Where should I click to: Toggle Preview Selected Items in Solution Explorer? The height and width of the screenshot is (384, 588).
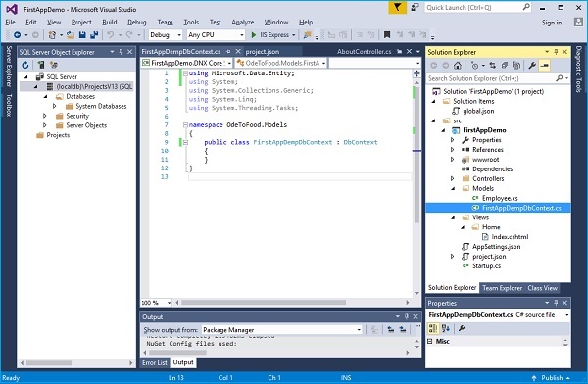point(544,66)
